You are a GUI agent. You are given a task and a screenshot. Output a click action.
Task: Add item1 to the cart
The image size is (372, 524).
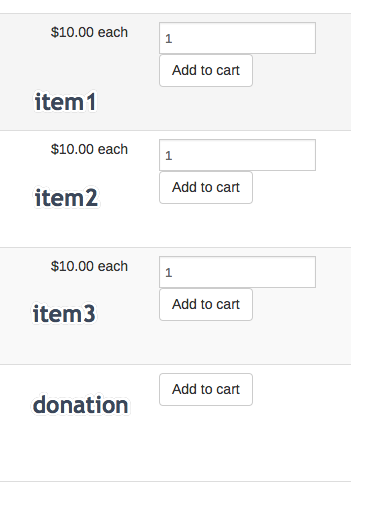pyautogui.click(x=206, y=71)
